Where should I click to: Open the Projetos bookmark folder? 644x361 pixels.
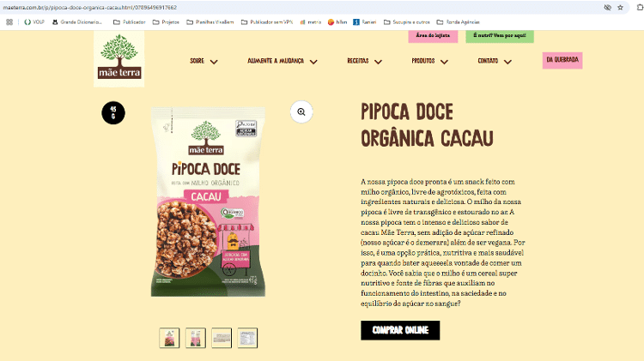(x=166, y=22)
